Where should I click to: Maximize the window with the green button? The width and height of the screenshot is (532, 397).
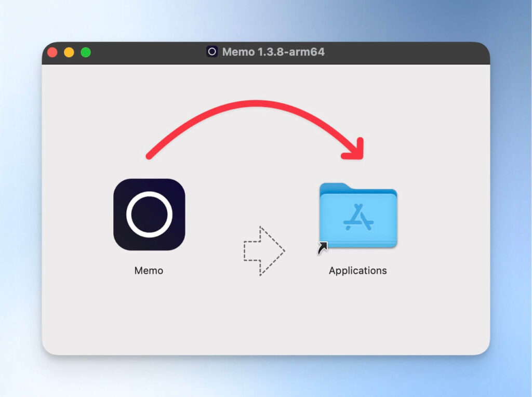coord(86,52)
